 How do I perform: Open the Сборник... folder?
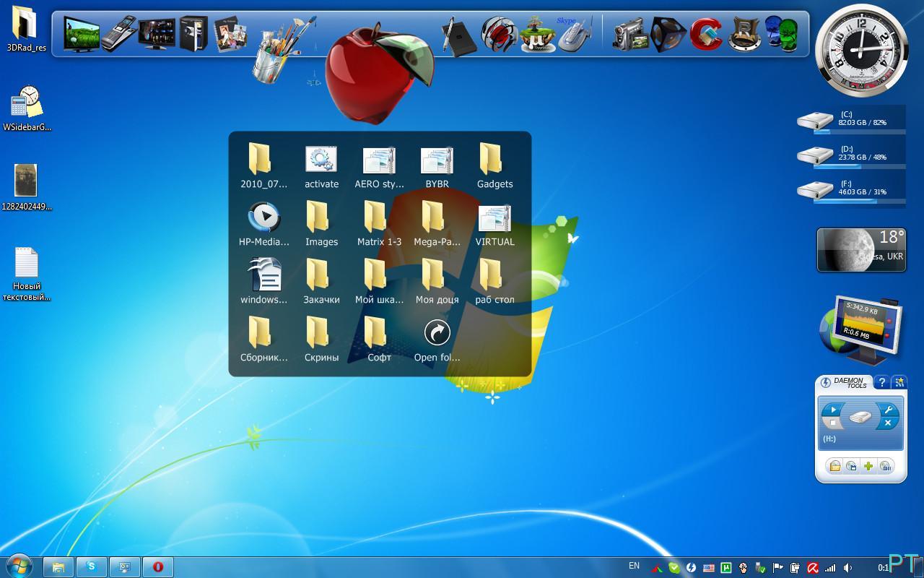point(263,340)
